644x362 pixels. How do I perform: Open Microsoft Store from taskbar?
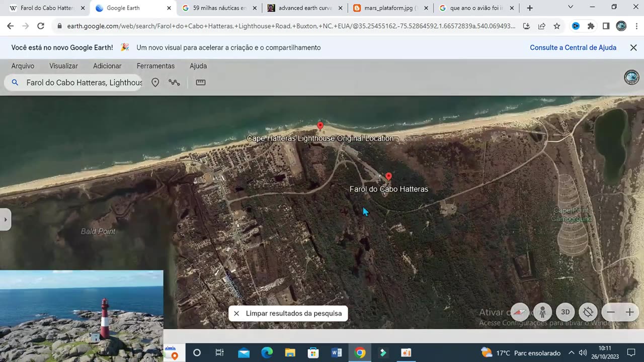(x=313, y=352)
